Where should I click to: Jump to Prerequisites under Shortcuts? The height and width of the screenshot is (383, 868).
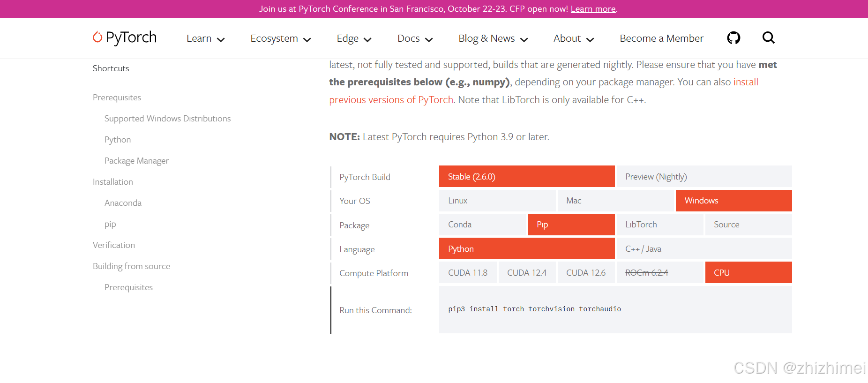point(117,98)
